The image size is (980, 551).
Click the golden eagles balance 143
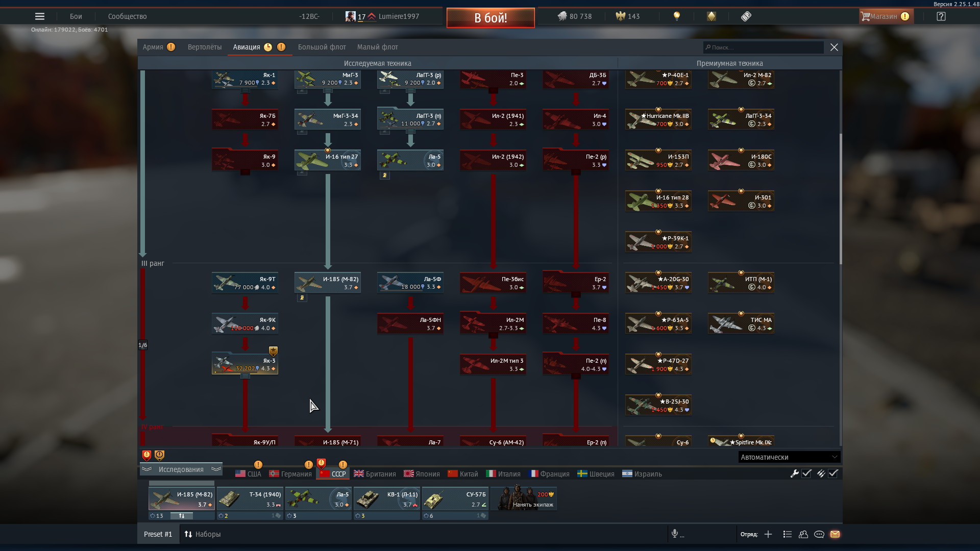[628, 16]
